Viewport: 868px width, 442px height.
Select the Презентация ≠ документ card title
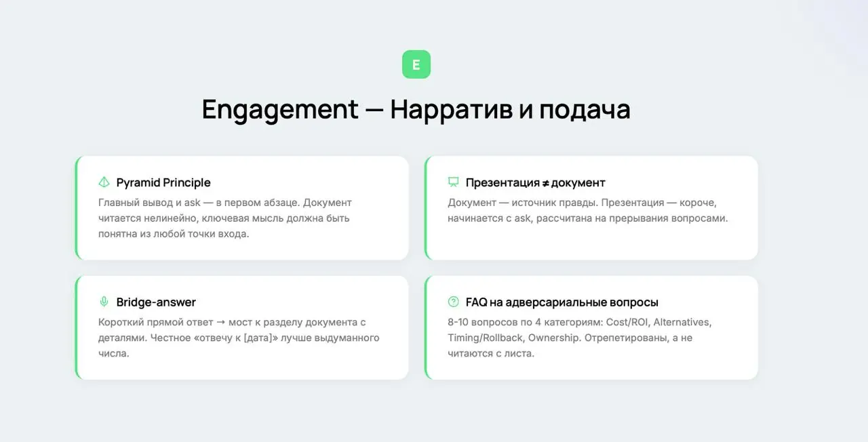[x=536, y=182]
